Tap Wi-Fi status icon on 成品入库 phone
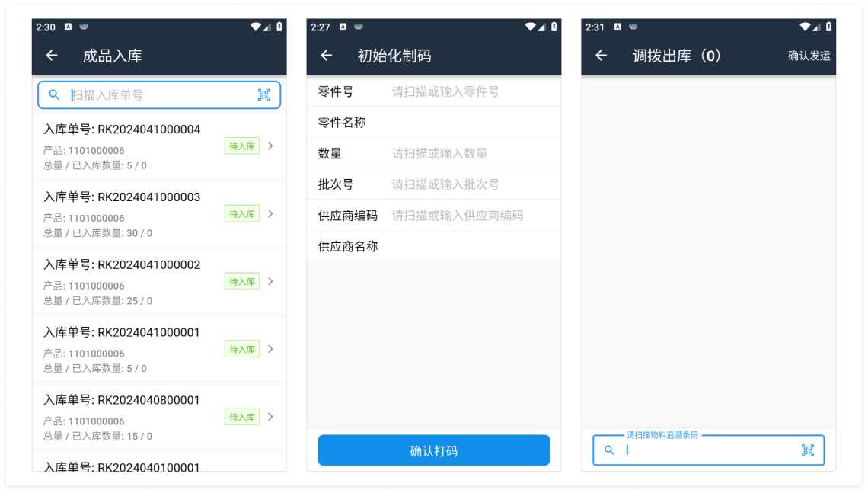The width and height of the screenshot is (868, 493). click(x=255, y=27)
